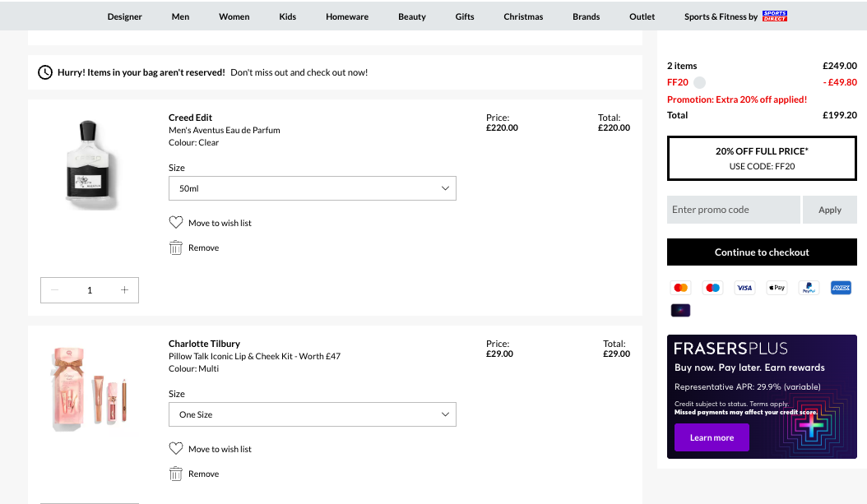
Task: Select the PayPal payment method icon
Action: click(808, 287)
